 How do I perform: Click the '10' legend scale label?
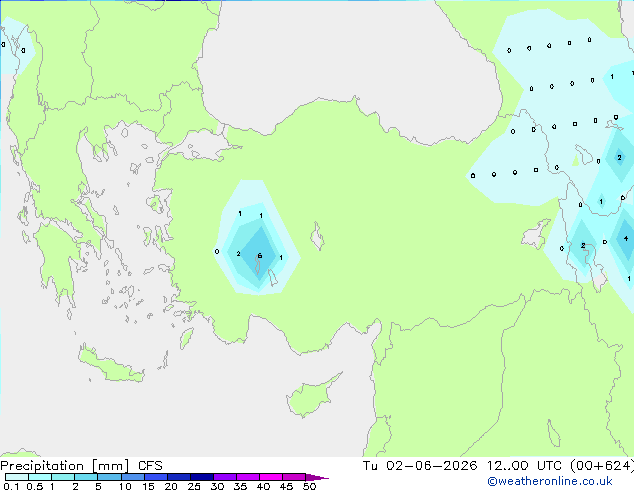tap(125, 486)
